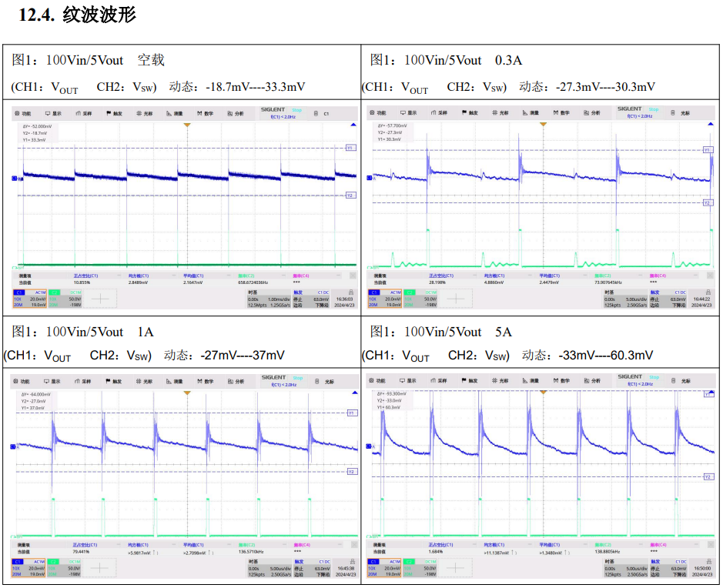Open 功能 menu in the 空载 scope capture

(22, 113)
